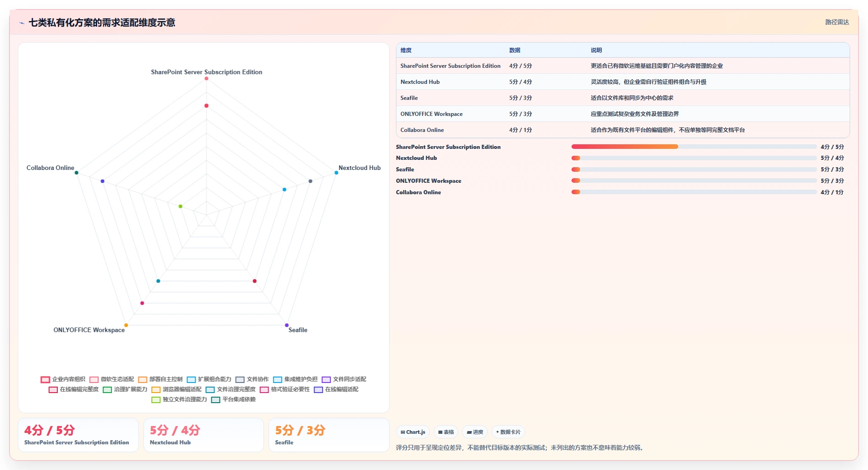Image resolution: width=868 pixels, height=470 pixels.
Task: Click the 维度 column header
Action: tap(406, 50)
